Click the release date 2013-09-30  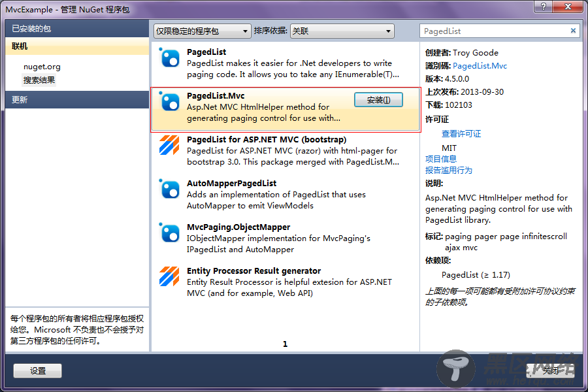coord(482,92)
